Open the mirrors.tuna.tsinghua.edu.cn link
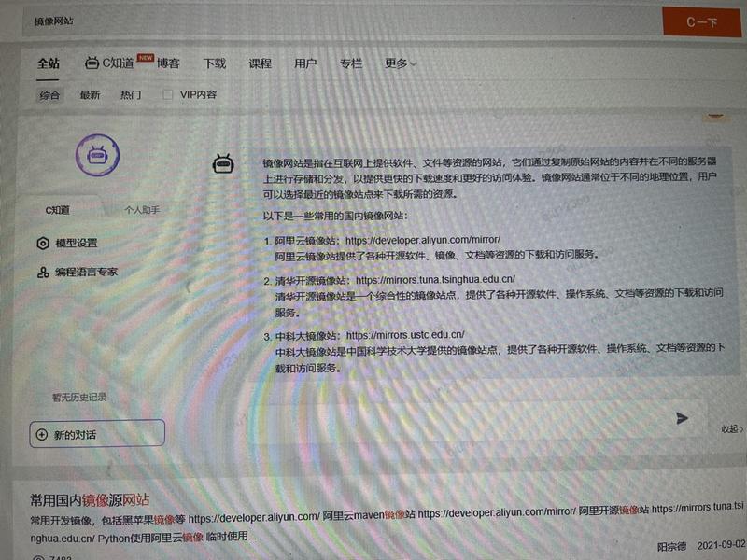 click(435, 279)
